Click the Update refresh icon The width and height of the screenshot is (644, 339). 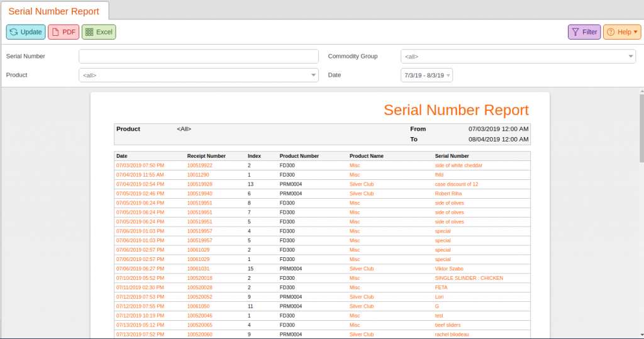point(14,32)
